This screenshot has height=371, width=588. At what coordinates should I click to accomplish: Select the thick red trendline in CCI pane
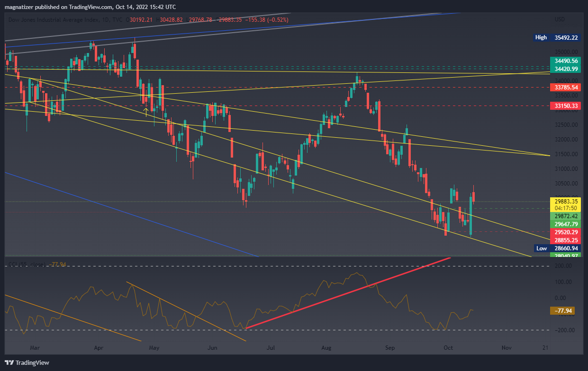point(347,293)
